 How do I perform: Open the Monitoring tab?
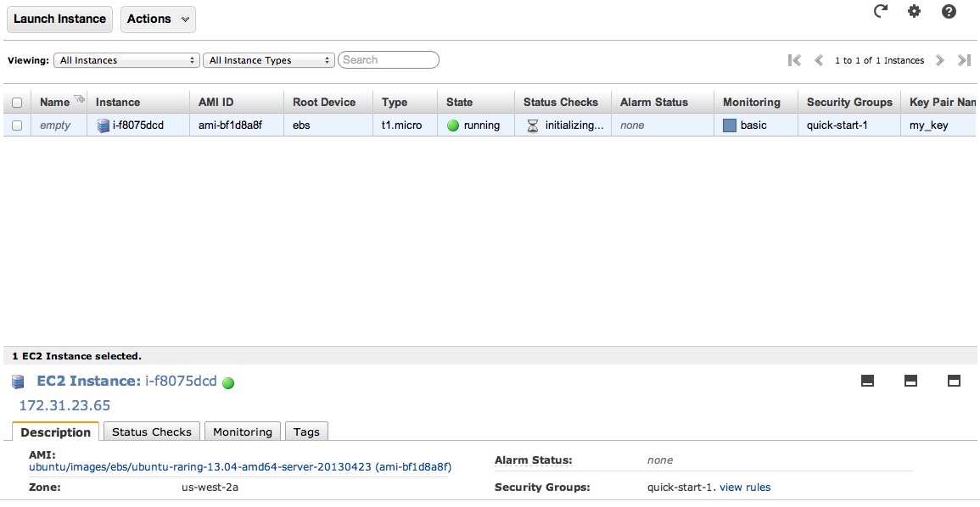point(243,432)
